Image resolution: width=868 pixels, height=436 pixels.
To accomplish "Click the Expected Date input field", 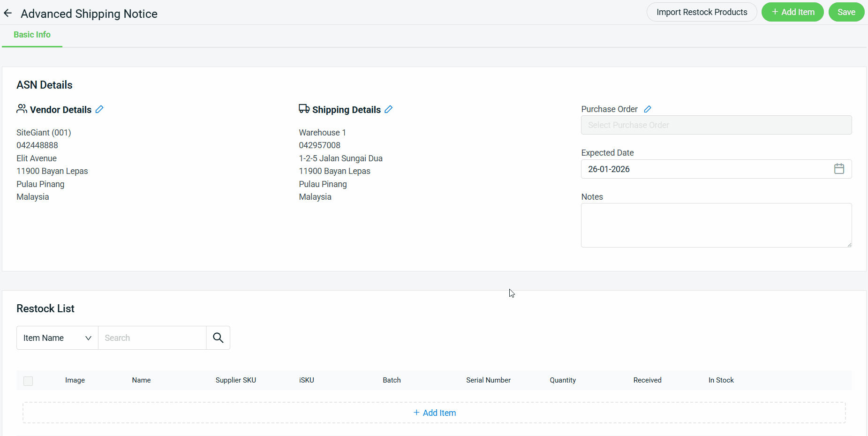I will [703, 169].
